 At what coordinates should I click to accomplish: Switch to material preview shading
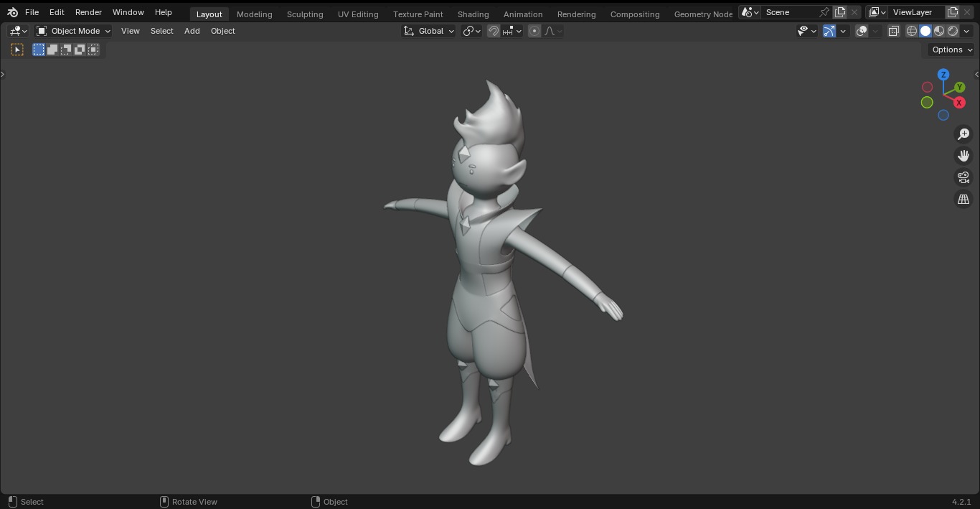tap(939, 31)
